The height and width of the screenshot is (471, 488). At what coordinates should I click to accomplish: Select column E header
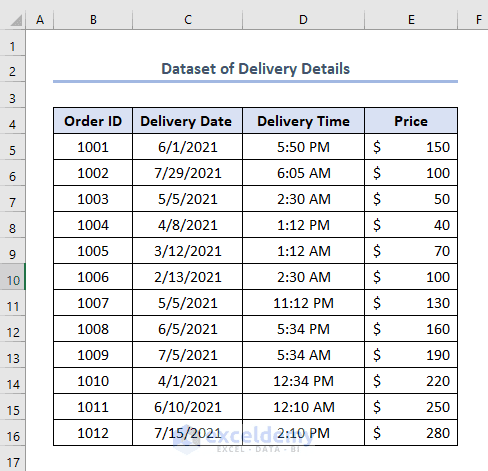coord(411,20)
